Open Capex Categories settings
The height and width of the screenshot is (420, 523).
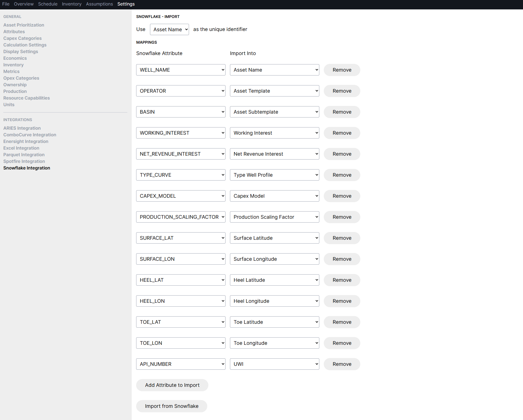coord(22,38)
